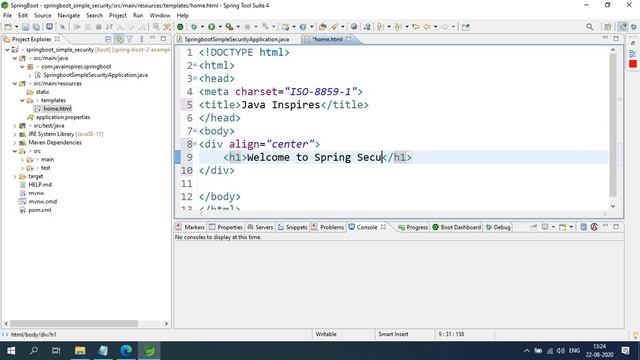The image size is (640, 360).
Task: Collapse the springboot_simple_security project node
Action: (x=7, y=49)
